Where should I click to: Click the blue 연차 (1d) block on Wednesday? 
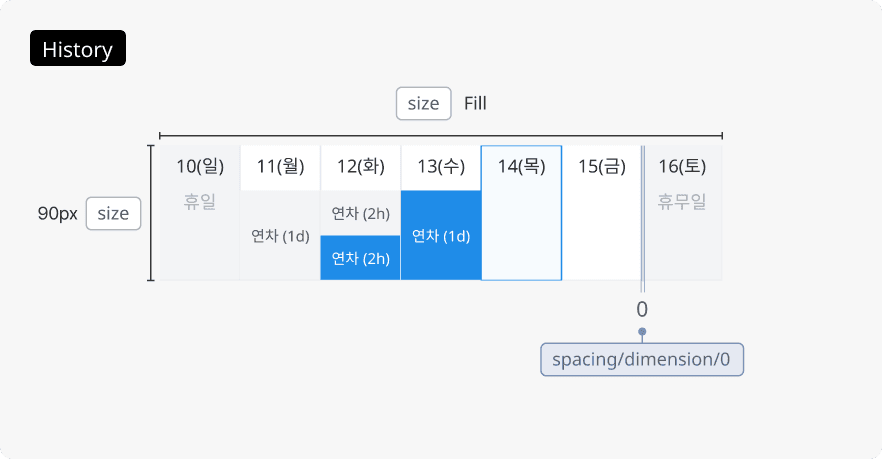441,236
